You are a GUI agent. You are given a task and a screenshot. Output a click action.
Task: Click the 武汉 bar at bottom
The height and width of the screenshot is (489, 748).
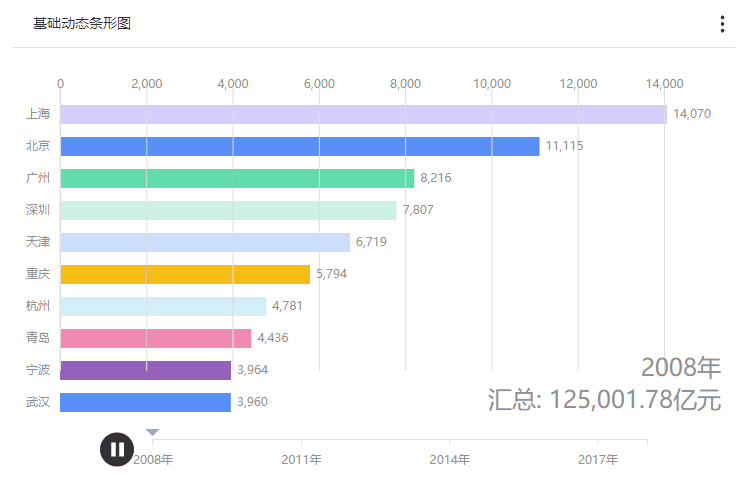pos(146,402)
